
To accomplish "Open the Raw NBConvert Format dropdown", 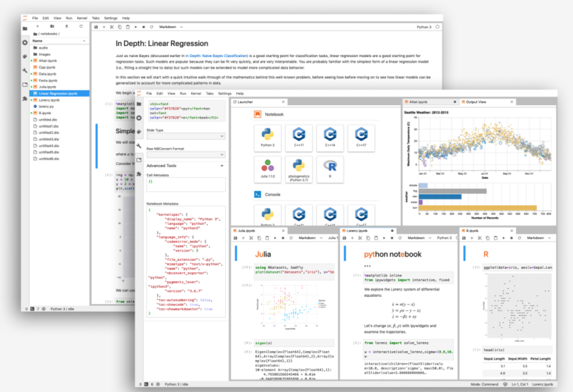I will point(186,155).
